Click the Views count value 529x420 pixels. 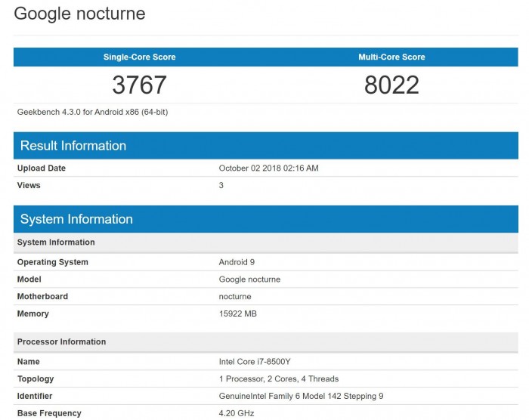click(x=221, y=185)
